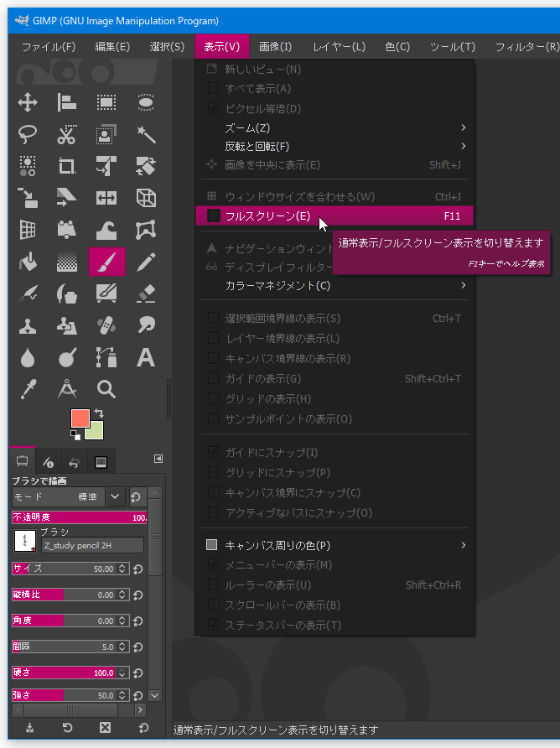Image resolution: width=560 pixels, height=748 pixels.
Task: Toggle ピクセル等倍(D) checkbox
Action: coord(213,108)
